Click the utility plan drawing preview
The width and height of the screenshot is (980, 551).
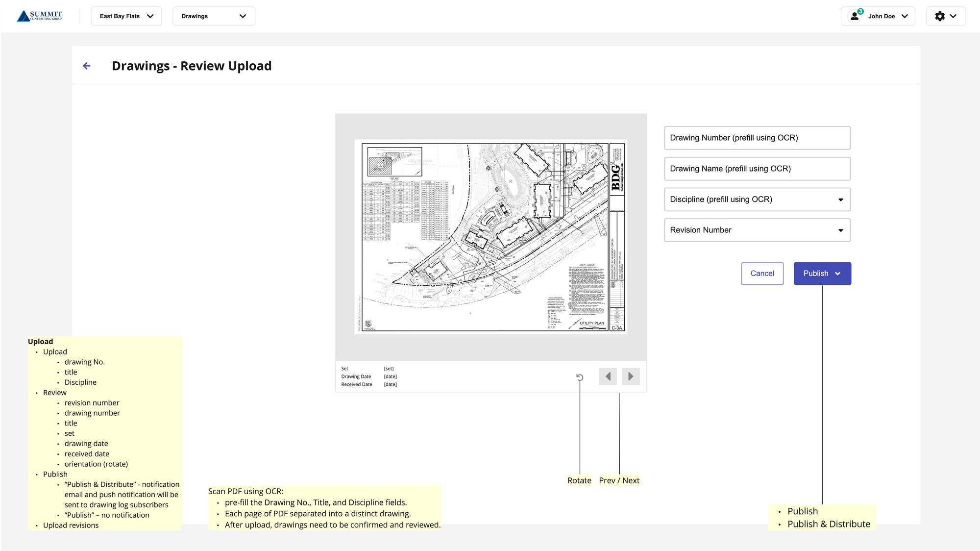(490, 237)
